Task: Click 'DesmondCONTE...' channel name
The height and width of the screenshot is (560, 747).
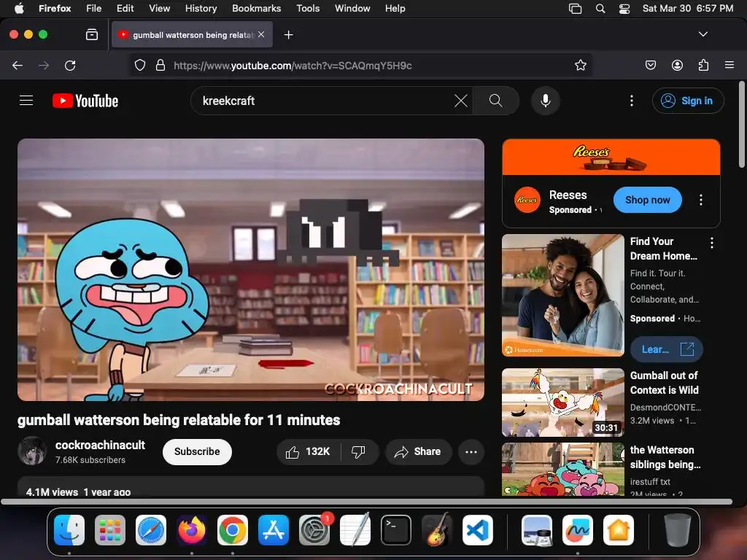Action: point(665,407)
